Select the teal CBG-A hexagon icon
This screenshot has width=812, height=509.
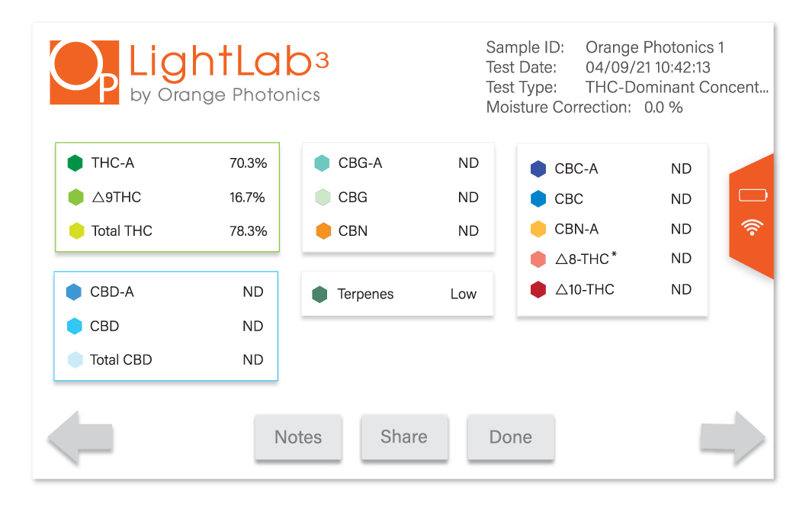tap(322, 163)
